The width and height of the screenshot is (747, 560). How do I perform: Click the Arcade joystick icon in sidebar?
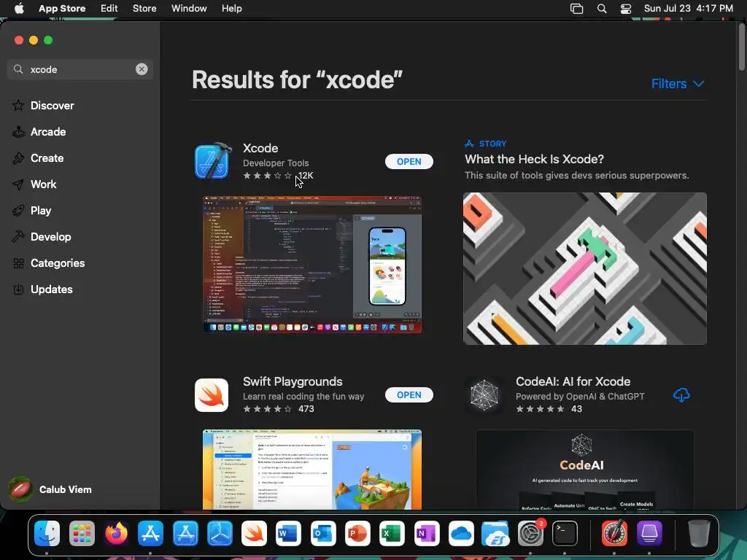click(18, 131)
